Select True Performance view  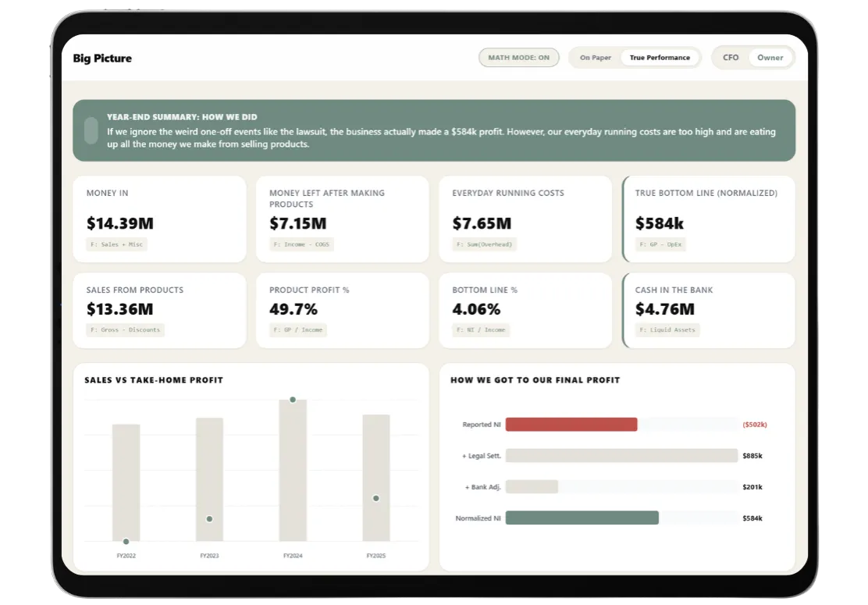coord(660,58)
